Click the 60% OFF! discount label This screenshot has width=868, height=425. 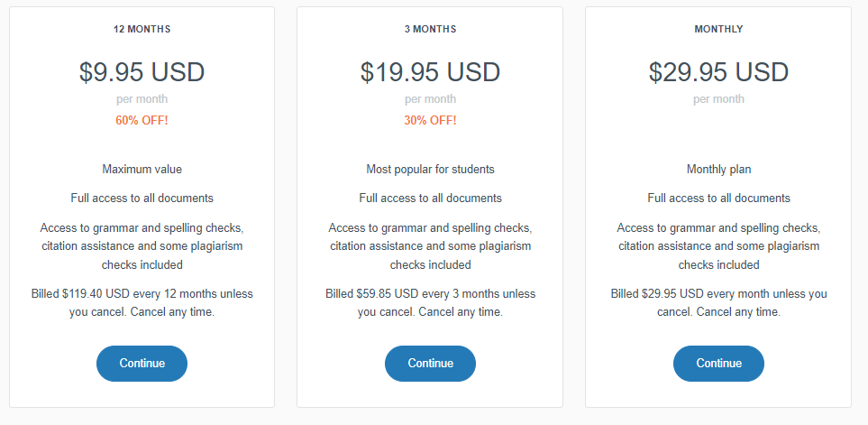click(x=142, y=120)
